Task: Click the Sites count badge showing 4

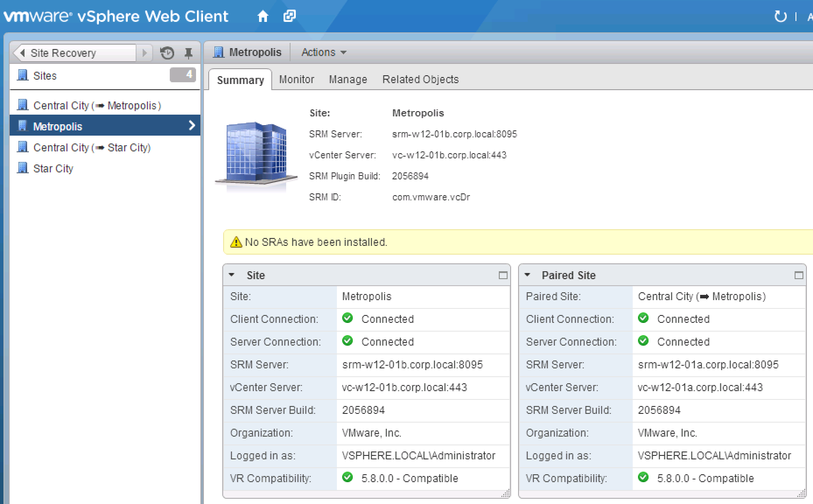Action: [182, 75]
